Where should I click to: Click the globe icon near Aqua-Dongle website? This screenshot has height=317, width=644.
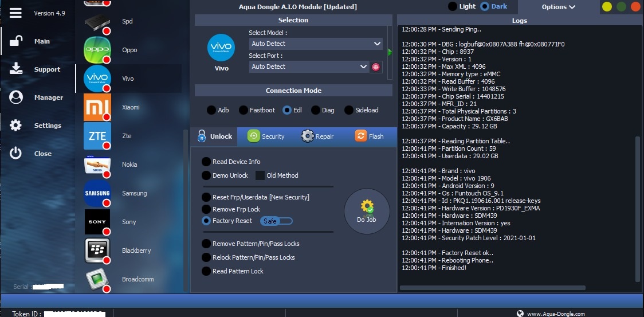pos(520,314)
